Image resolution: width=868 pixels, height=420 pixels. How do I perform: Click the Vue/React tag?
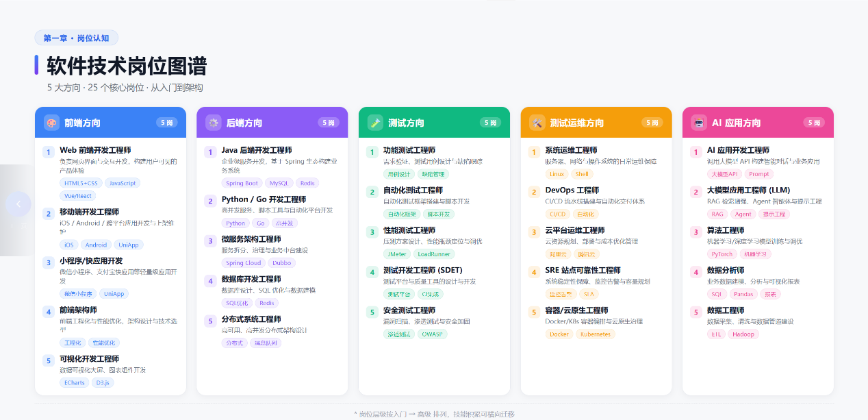[77, 195]
